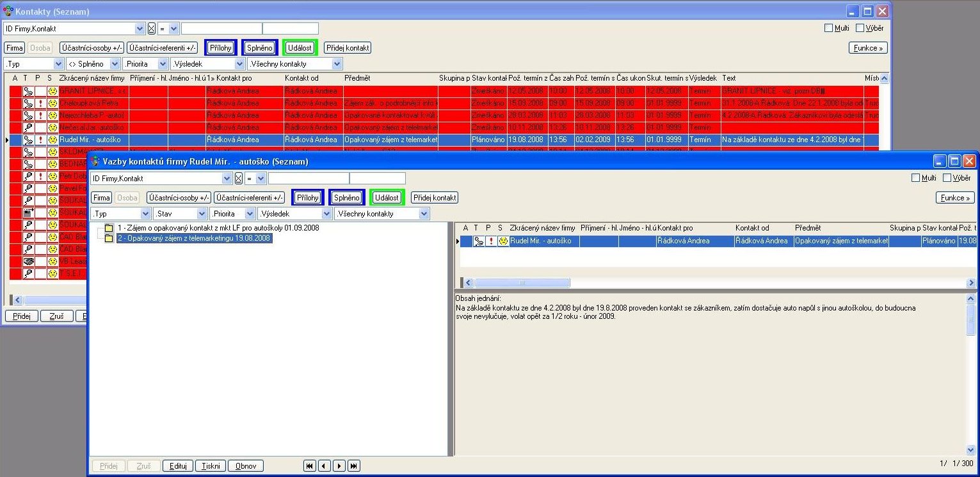Click the Kontakty window title icon
This screenshot has height=477, width=980.
click(x=8, y=12)
